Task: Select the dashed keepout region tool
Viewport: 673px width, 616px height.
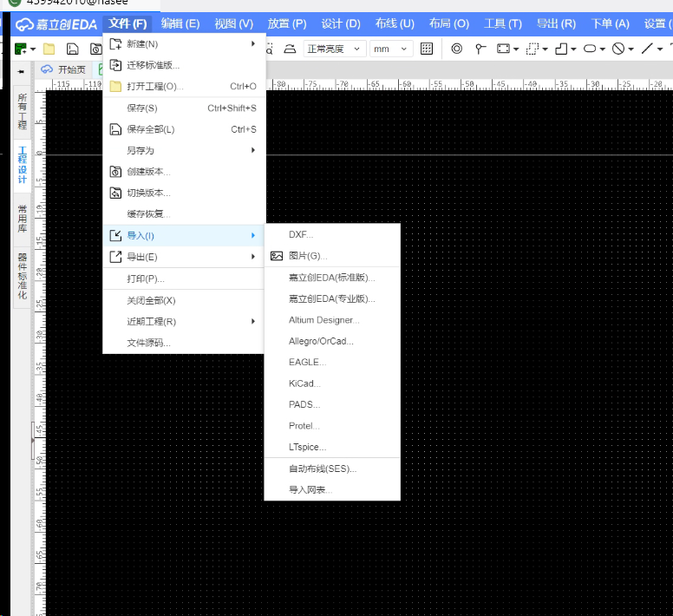Action: (533, 49)
